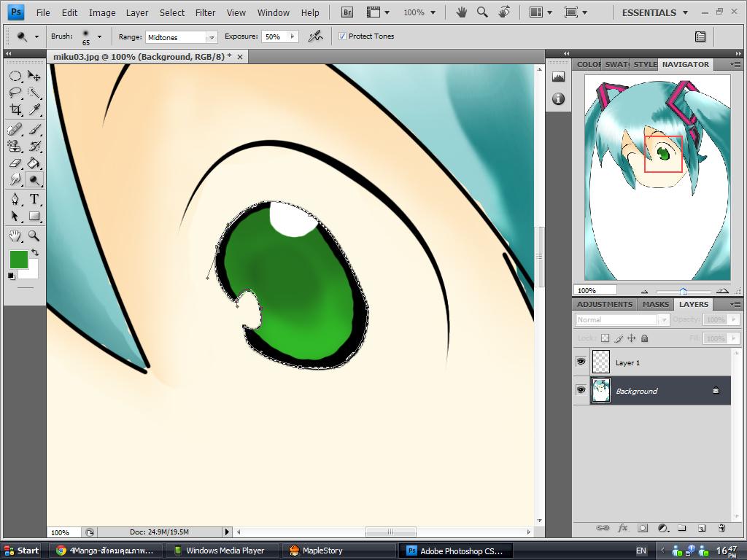Select the Path Selection arrow tool

pyautogui.click(x=15, y=216)
